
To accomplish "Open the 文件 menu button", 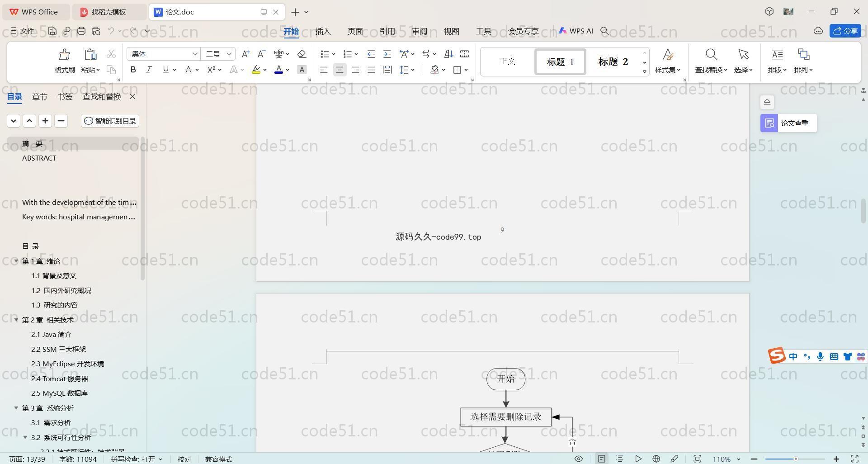I will [x=22, y=31].
